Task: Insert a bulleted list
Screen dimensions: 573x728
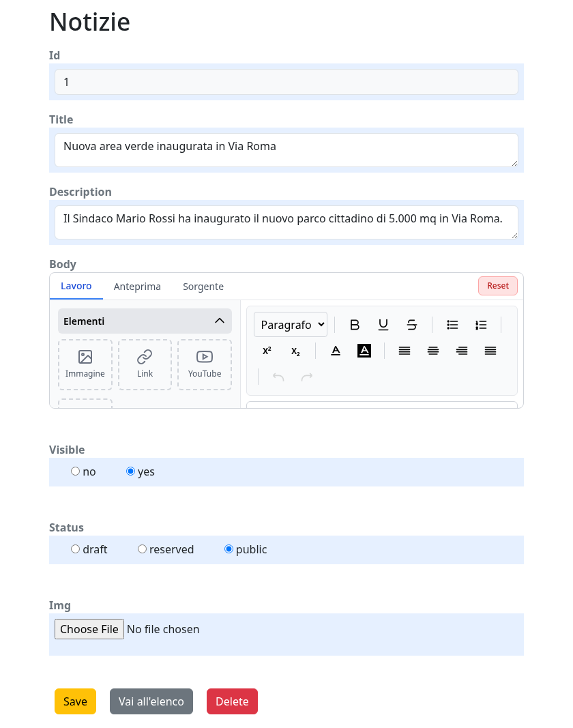Action: pos(452,325)
